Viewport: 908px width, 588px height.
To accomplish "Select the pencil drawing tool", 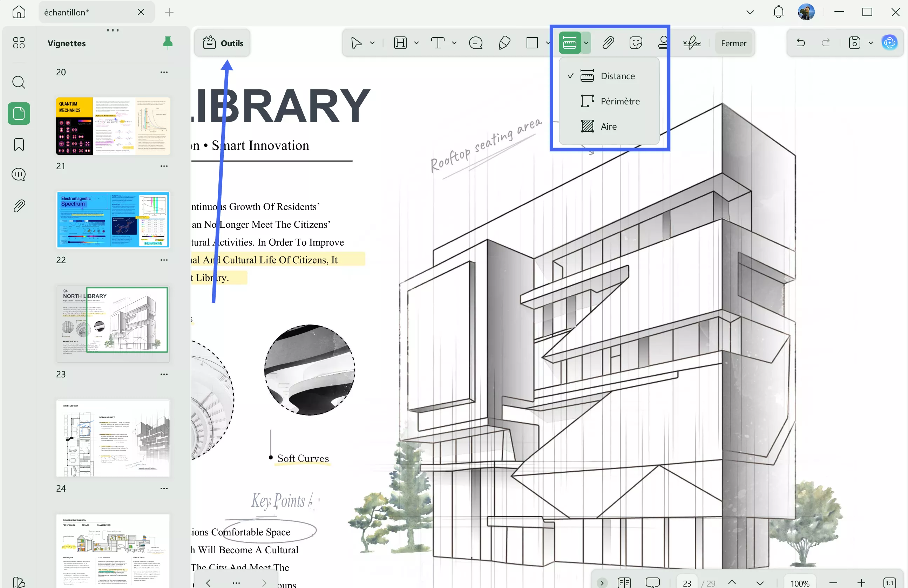I will (x=504, y=43).
